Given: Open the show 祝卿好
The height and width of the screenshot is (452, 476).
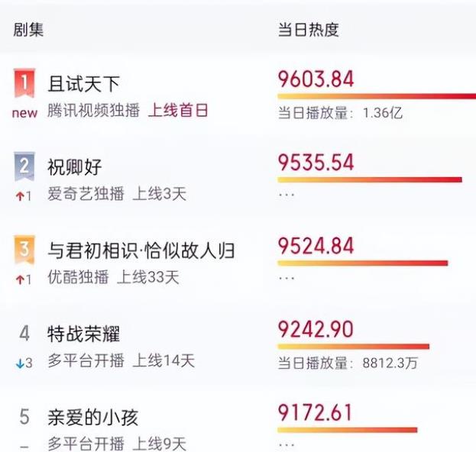Looking at the screenshot, I should click(75, 166).
